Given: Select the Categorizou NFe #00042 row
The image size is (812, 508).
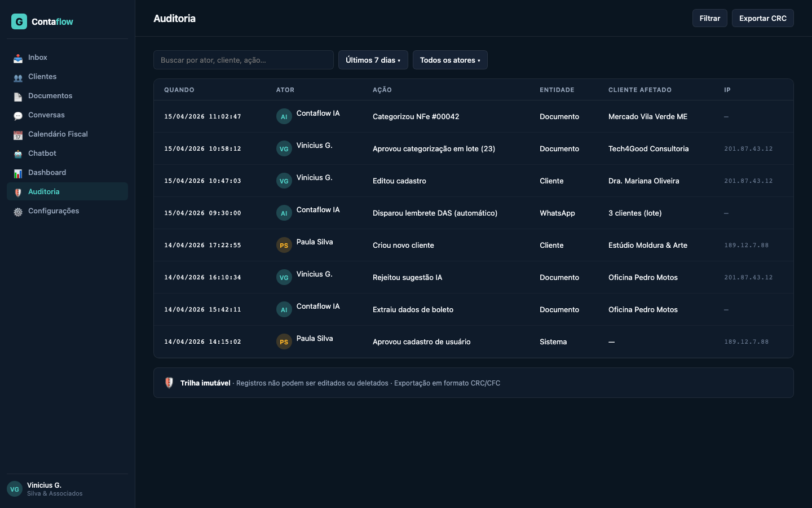Looking at the screenshot, I should 416,117.
